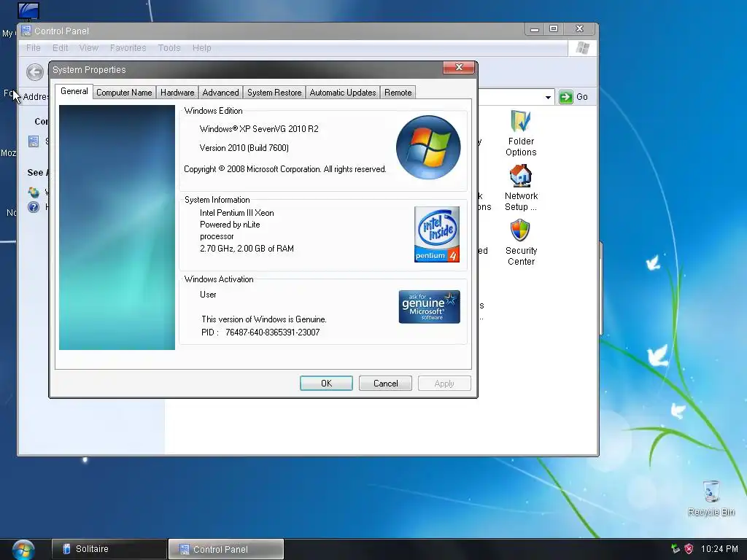747x560 pixels.
Task: Click the My Computer desktop icon
Action: pos(28,12)
